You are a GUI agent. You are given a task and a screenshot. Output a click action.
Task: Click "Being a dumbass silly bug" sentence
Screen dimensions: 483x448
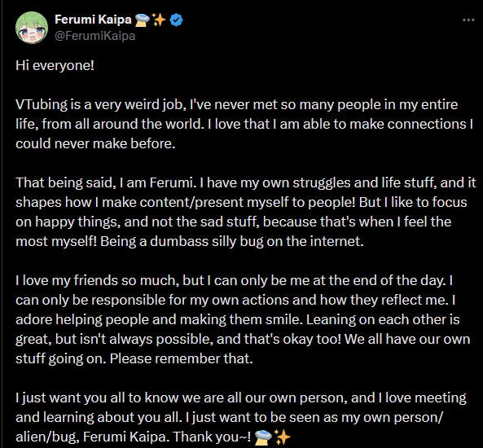point(182,241)
